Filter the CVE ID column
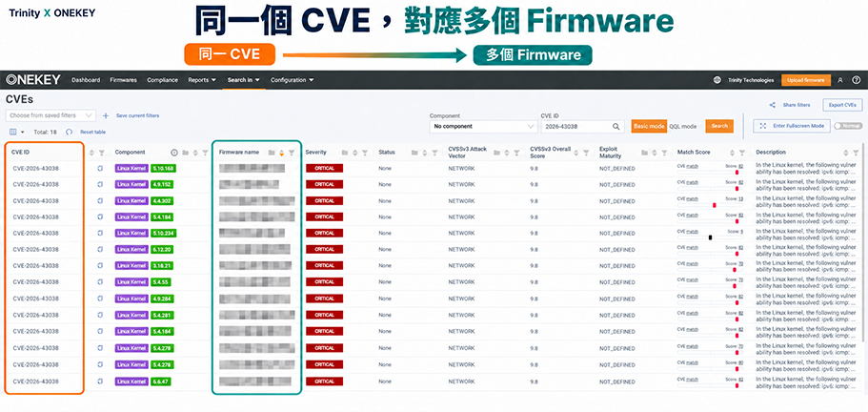This screenshot has width=868, height=412. 101,153
